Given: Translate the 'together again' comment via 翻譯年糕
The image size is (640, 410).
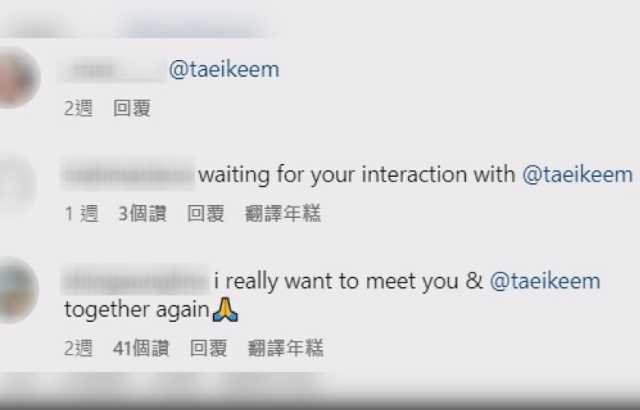Looking at the screenshot, I should click(x=286, y=348).
